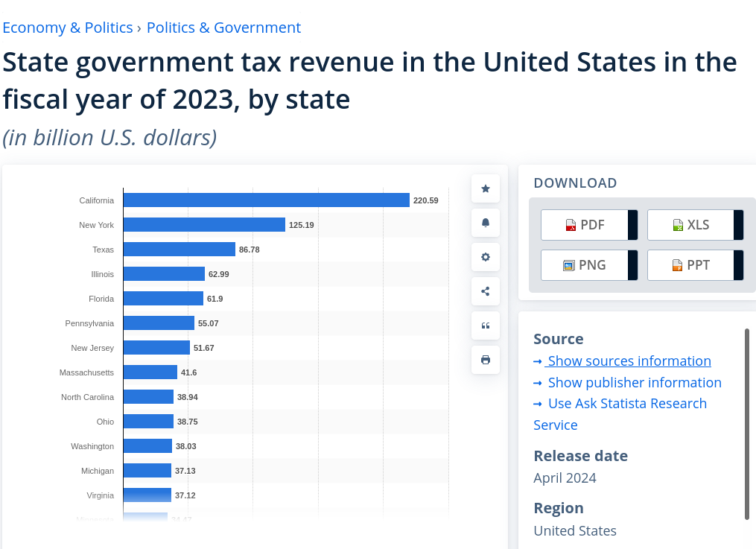Viewport: 756px width, 549px height.
Task: Open the Politics & Government breadcrumb
Action: [223, 28]
